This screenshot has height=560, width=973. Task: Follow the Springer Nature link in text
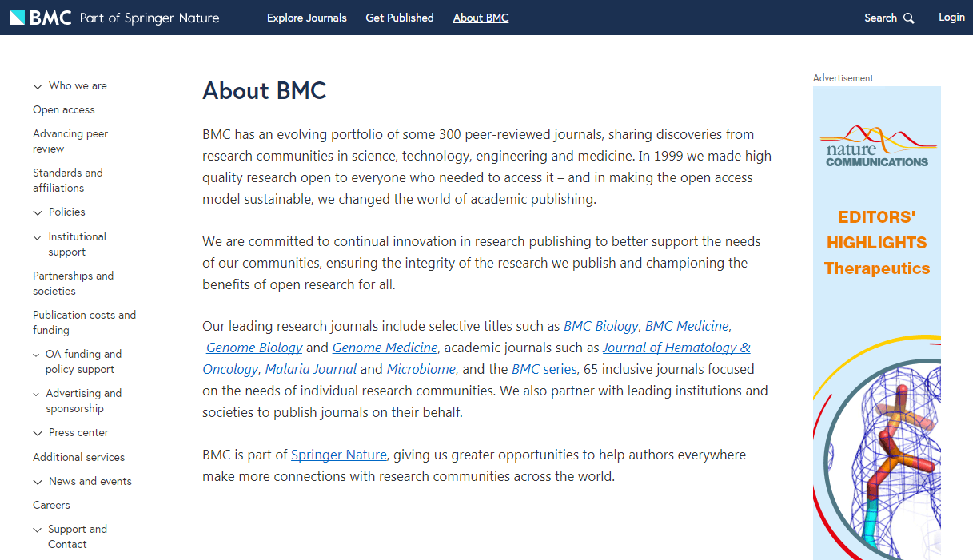[x=339, y=455]
